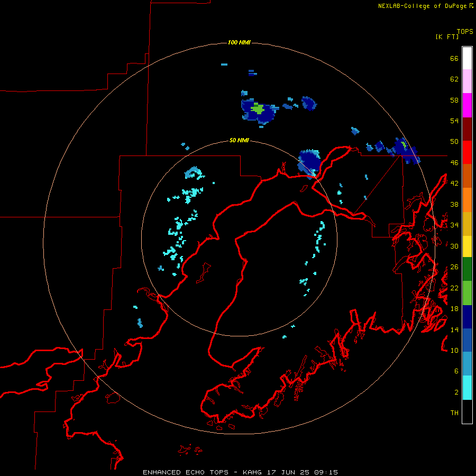Click the 50 NMI range ring label
Viewport: 476px width, 476px height.
tap(239, 140)
